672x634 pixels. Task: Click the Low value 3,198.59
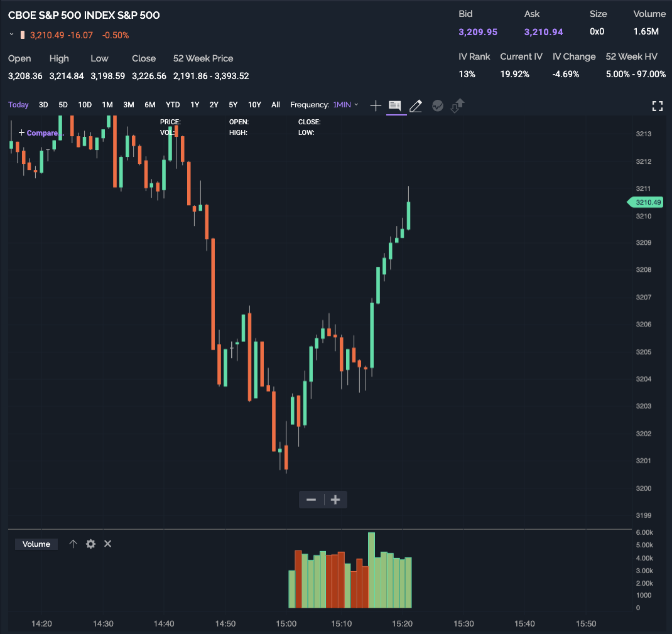pyautogui.click(x=107, y=76)
